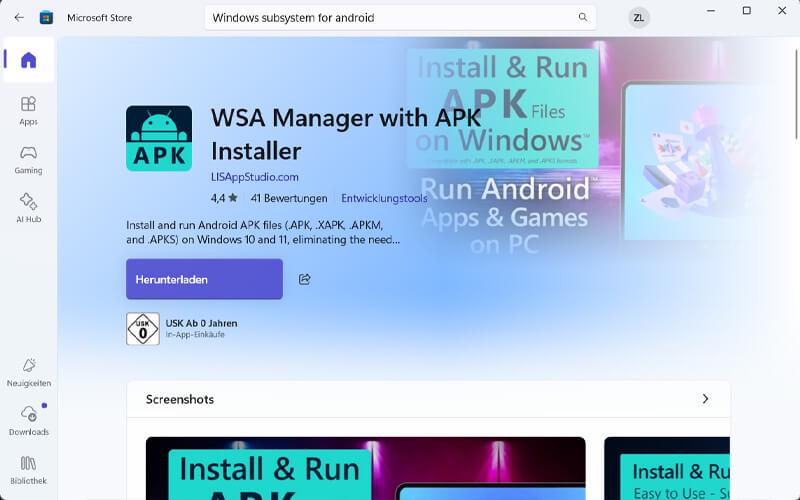Open the Home page in sidebar
Image resolution: width=800 pixels, height=500 pixels.
29,60
